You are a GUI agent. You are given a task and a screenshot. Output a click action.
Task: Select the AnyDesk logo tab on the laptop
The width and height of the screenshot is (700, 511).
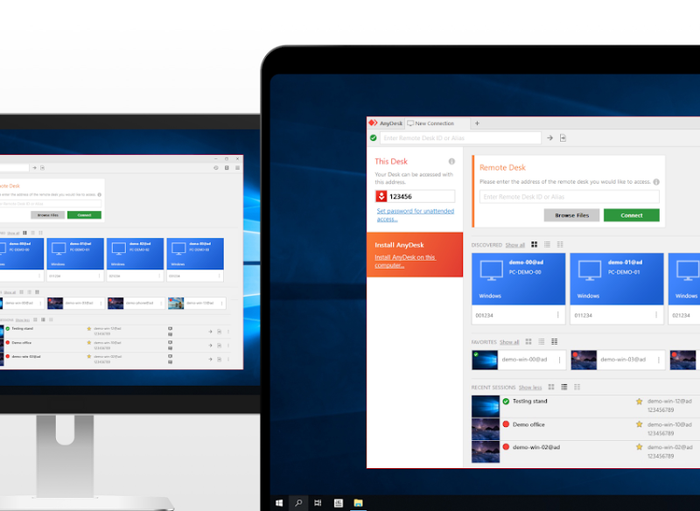(386, 123)
